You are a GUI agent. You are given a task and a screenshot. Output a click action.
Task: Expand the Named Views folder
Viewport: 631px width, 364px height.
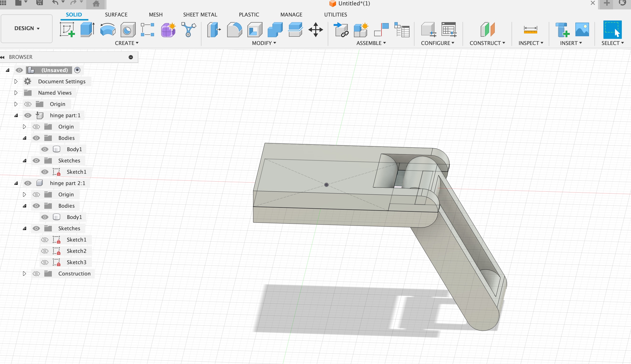(x=16, y=93)
